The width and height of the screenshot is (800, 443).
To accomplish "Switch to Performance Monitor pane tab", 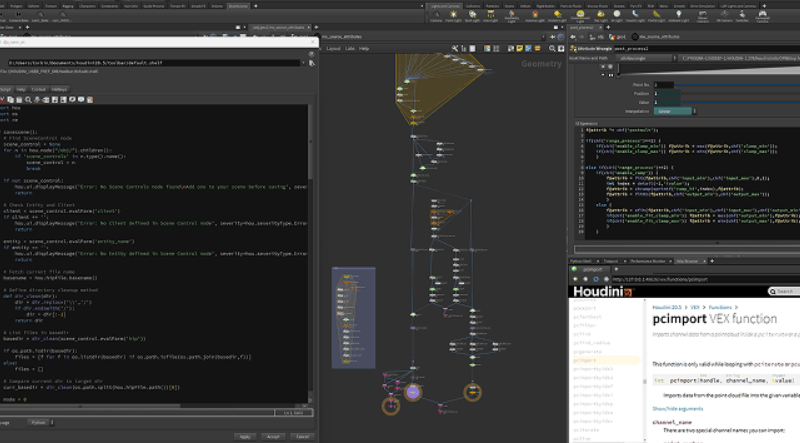I will [647, 261].
